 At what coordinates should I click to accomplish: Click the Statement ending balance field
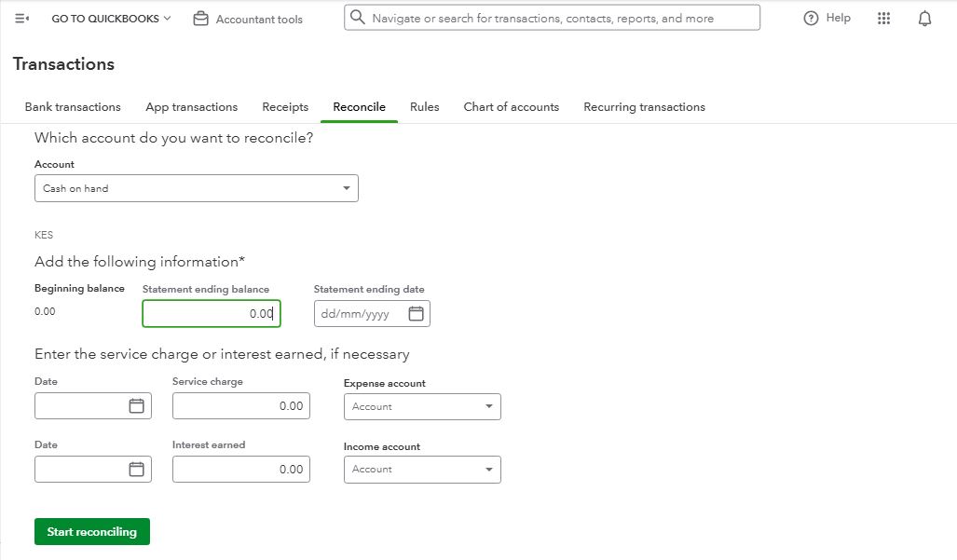coord(211,314)
